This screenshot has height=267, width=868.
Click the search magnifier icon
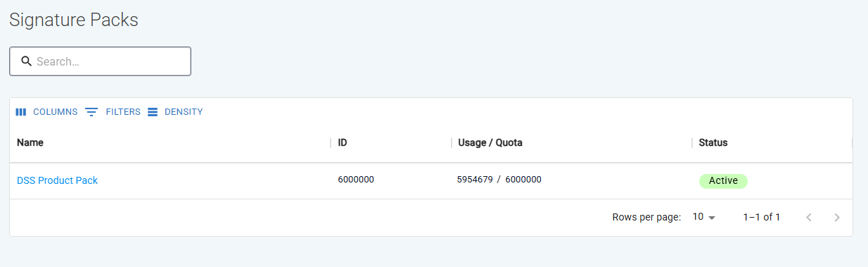pos(27,61)
